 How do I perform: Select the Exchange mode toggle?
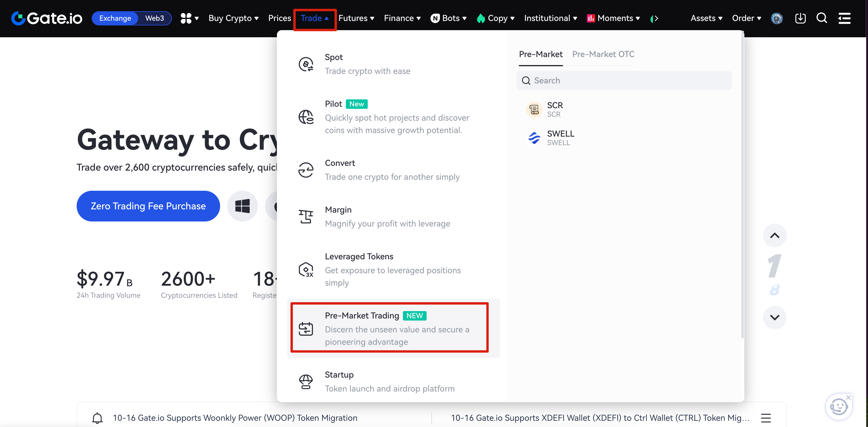point(115,18)
